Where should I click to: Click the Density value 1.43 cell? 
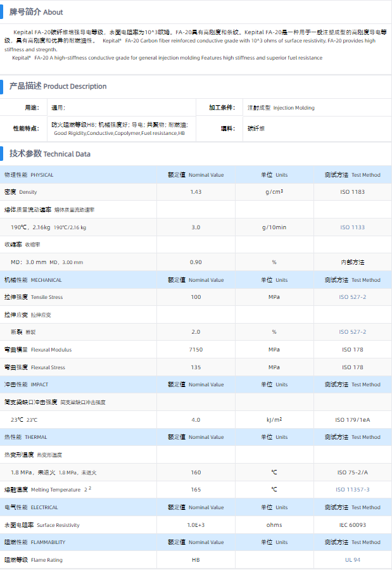(196, 192)
